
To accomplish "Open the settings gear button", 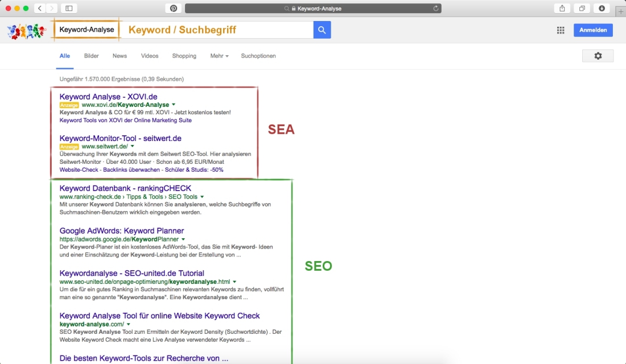I will coord(598,56).
